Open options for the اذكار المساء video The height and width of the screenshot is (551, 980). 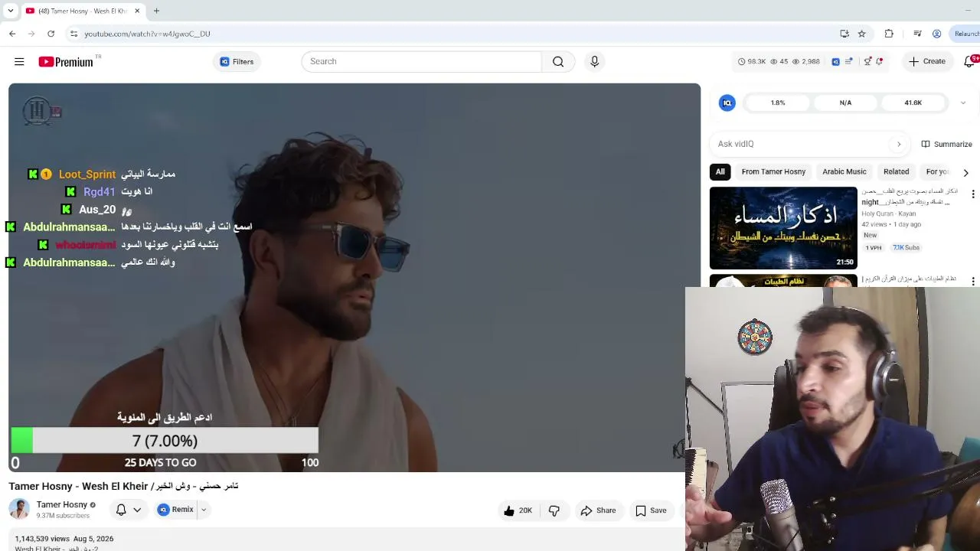(x=973, y=194)
